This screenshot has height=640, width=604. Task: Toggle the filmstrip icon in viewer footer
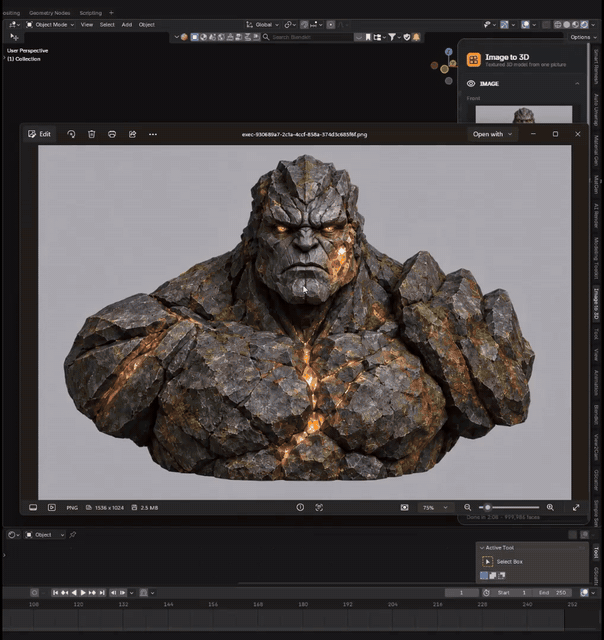[x=33, y=507]
